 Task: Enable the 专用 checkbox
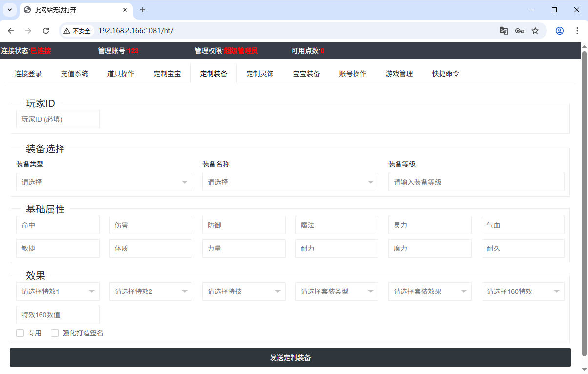[21, 333]
